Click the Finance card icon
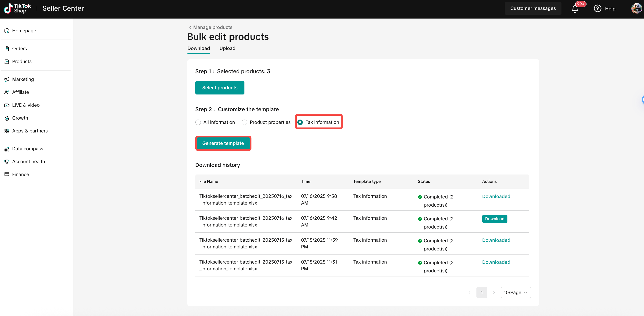 (7, 174)
